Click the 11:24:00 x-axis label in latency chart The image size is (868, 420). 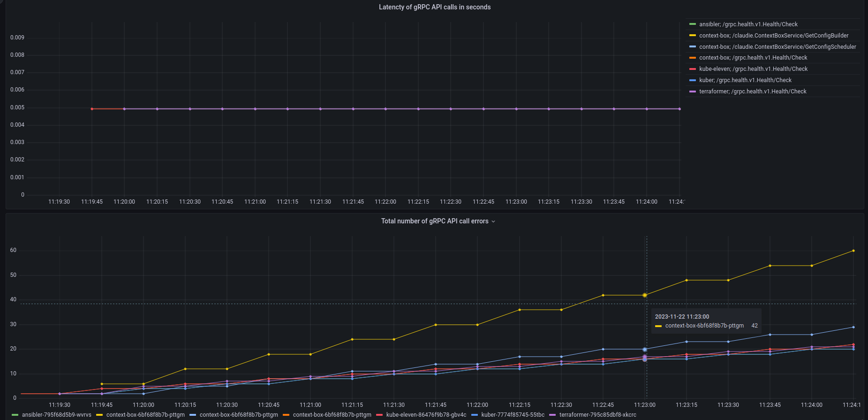point(647,202)
